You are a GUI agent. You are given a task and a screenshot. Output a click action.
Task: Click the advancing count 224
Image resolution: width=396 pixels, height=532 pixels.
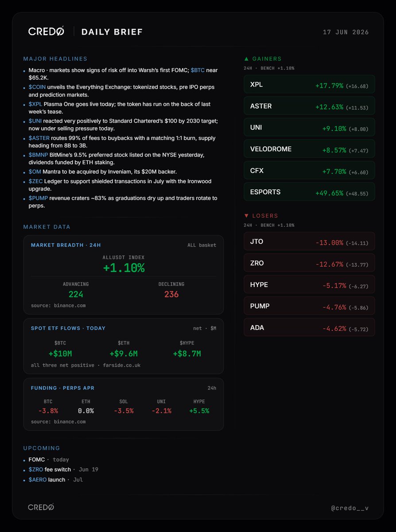tap(76, 294)
